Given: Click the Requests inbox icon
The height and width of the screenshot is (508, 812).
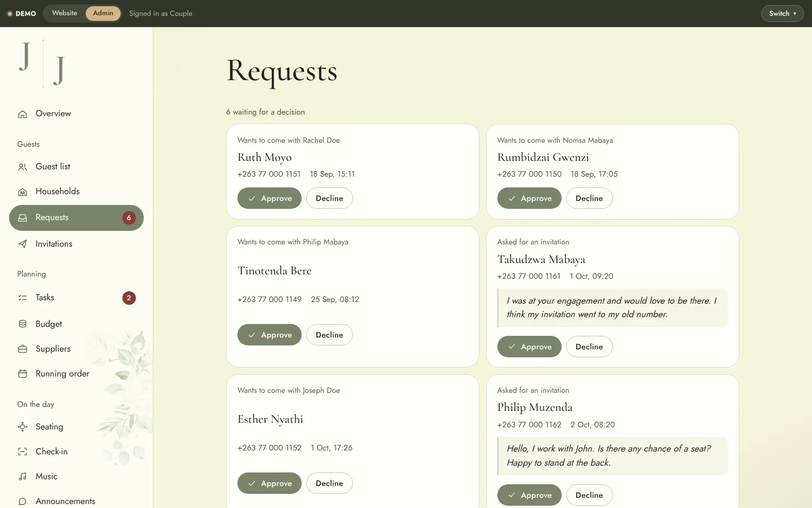Looking at the screenshot, I should [23, 218].
